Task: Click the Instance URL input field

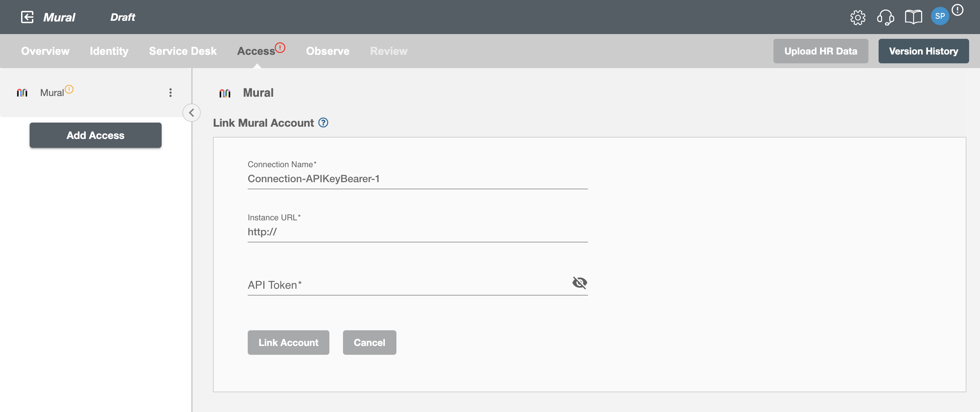Action: tap(418, 232)
